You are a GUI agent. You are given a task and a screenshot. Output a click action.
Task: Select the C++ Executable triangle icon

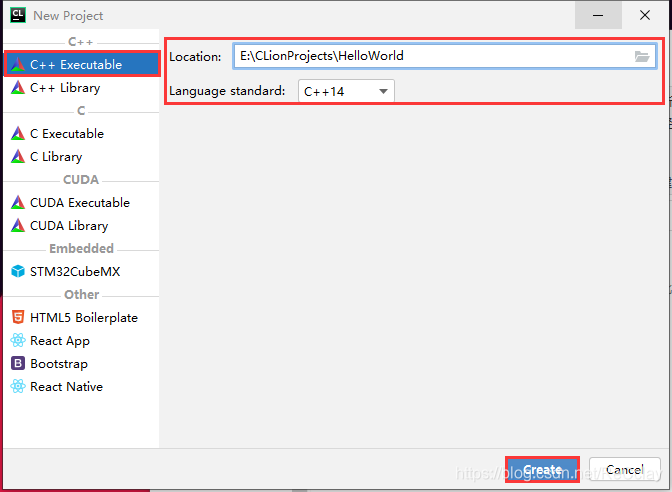coord(18,64)
